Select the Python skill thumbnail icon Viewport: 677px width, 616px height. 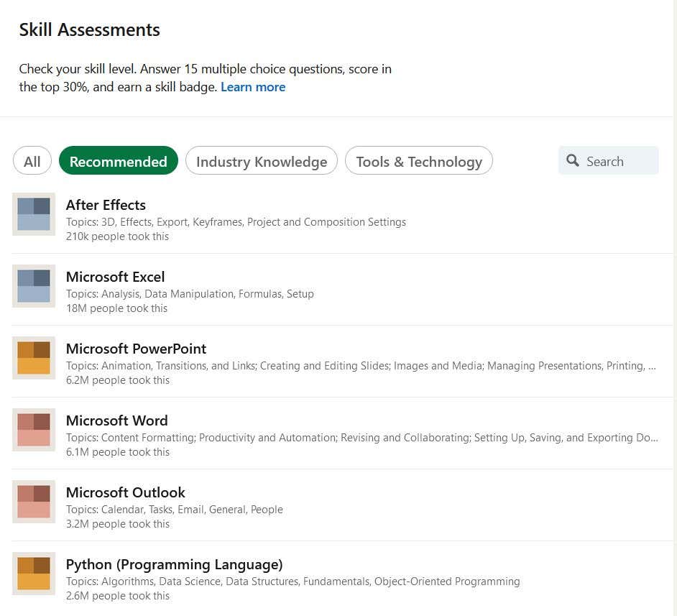tap(34, 574)
